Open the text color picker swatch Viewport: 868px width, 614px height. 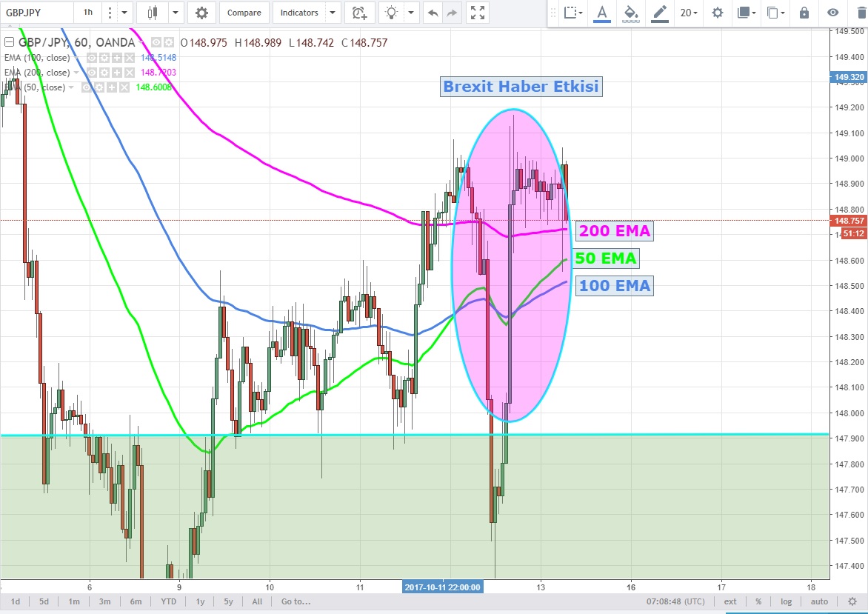(602, 13)
